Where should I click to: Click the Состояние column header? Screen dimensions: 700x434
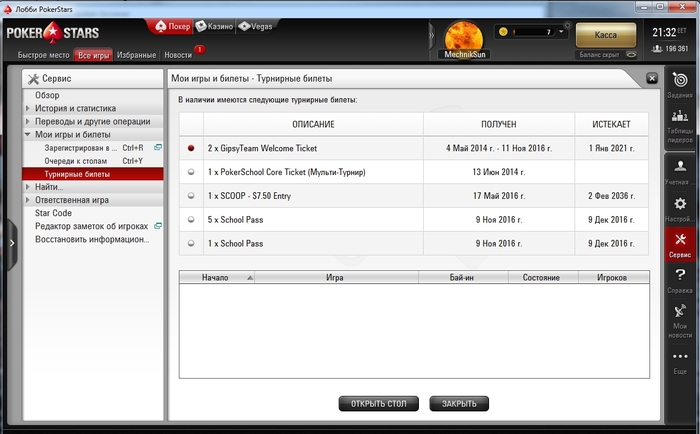tap(543, 277)
